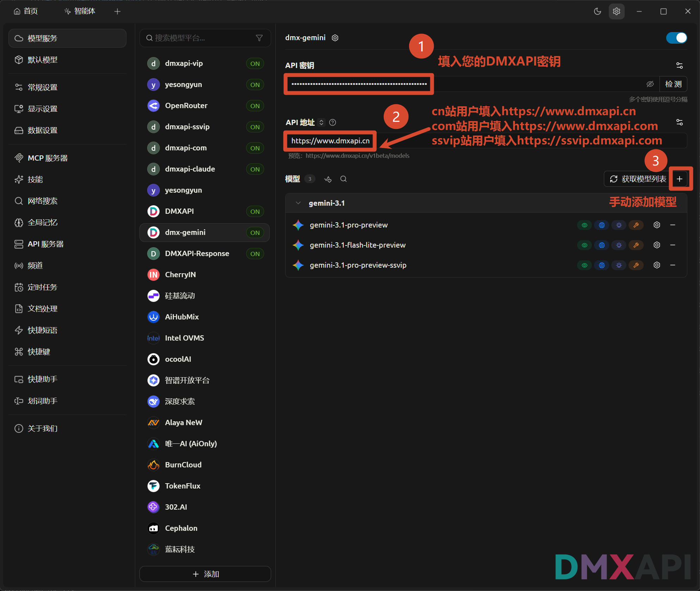Click the 添加 provider button

[x=205, y=574]
